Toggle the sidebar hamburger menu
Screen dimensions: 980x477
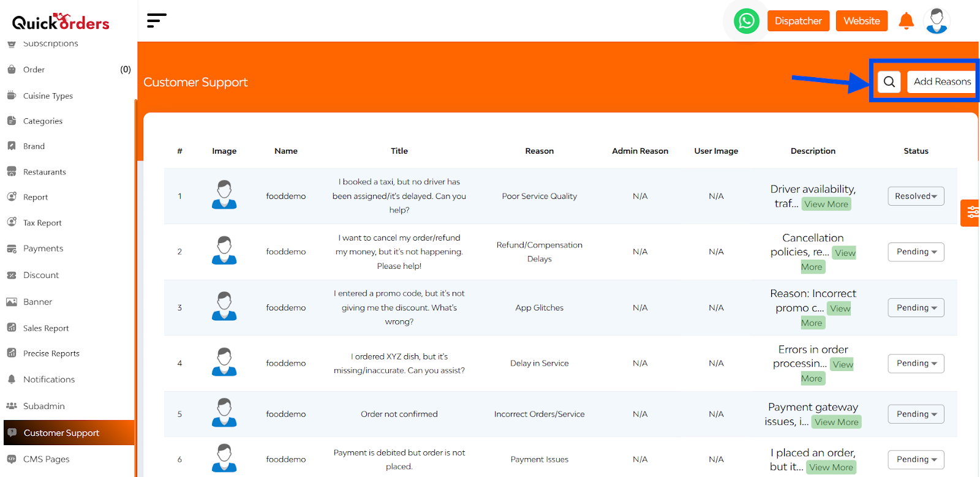tap(156, 21)
